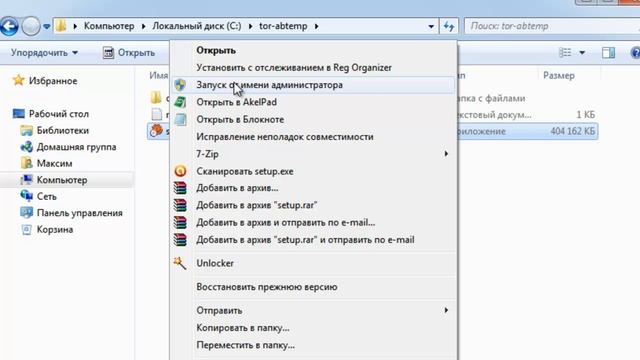Click the Библиотеки icon

27,131
